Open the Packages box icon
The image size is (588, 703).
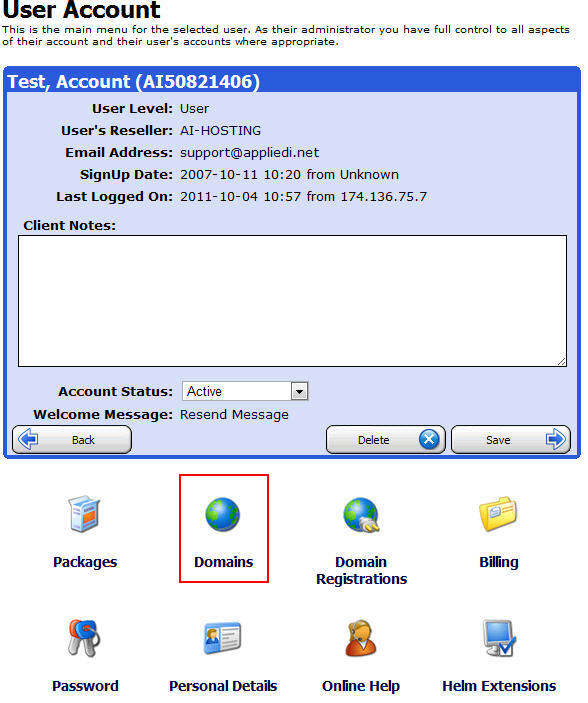pyautogui.click(x=84, y=514)
